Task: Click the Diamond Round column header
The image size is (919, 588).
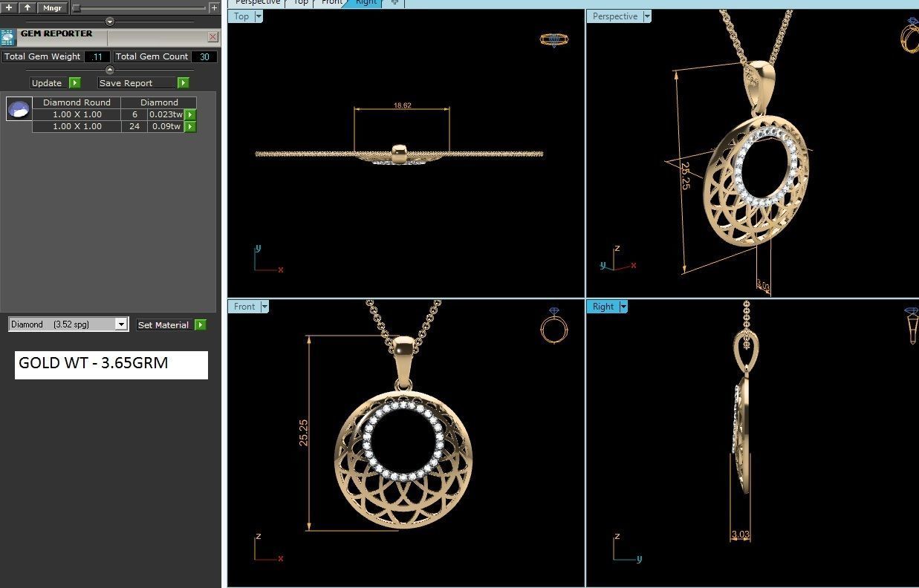Action: tap(77, 102)
